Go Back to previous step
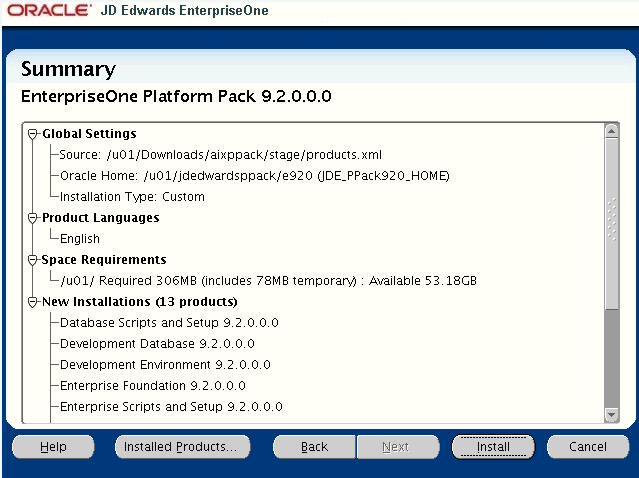This screenshot has height=478, width=639. (314, 447)
